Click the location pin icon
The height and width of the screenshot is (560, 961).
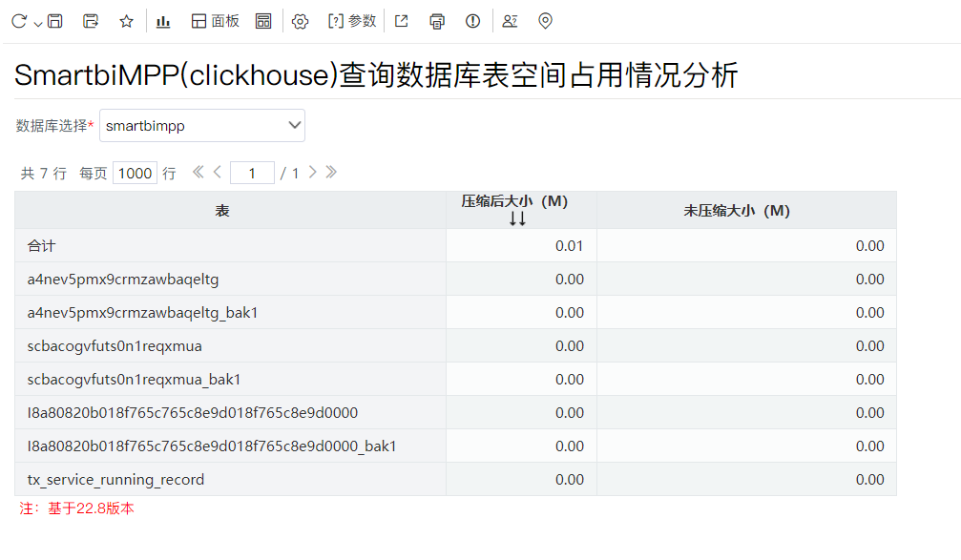pyautogui.click(x=545, y=21)
